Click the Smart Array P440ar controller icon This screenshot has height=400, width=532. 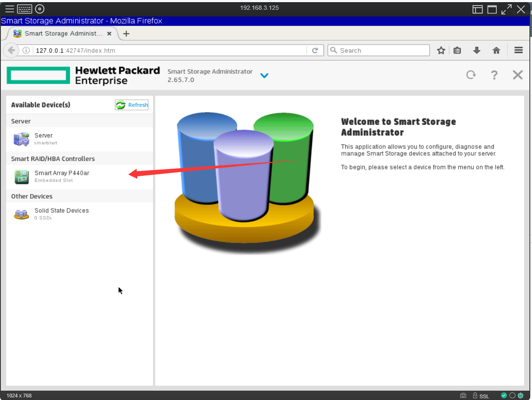22,177
